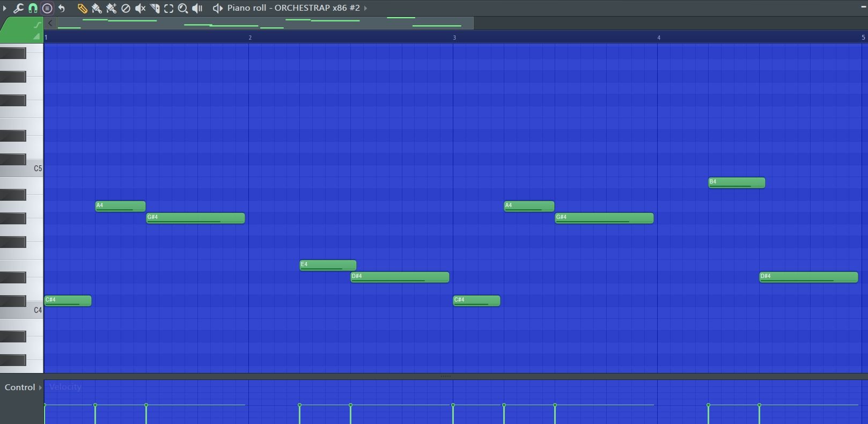Click bar 3 marker on the timeline ruler
This screenshot has width=868, height=424.
click(x=454, y=38)
